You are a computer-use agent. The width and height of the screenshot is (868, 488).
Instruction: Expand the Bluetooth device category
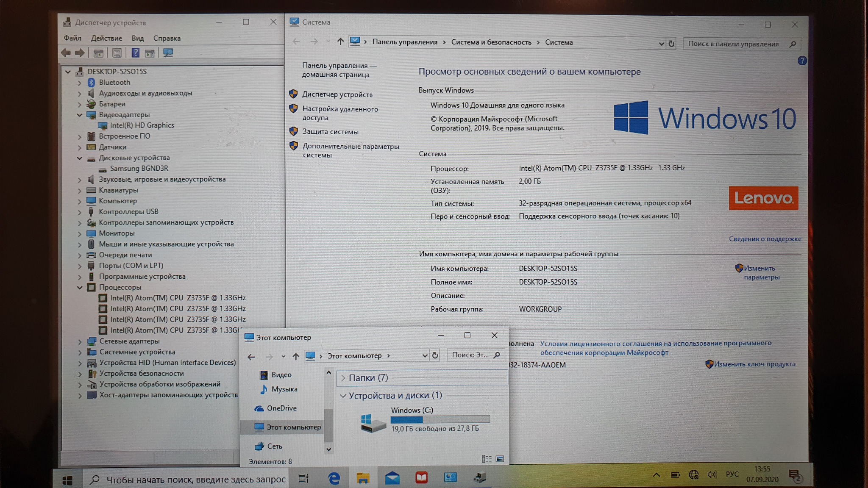tap(80, 83)
